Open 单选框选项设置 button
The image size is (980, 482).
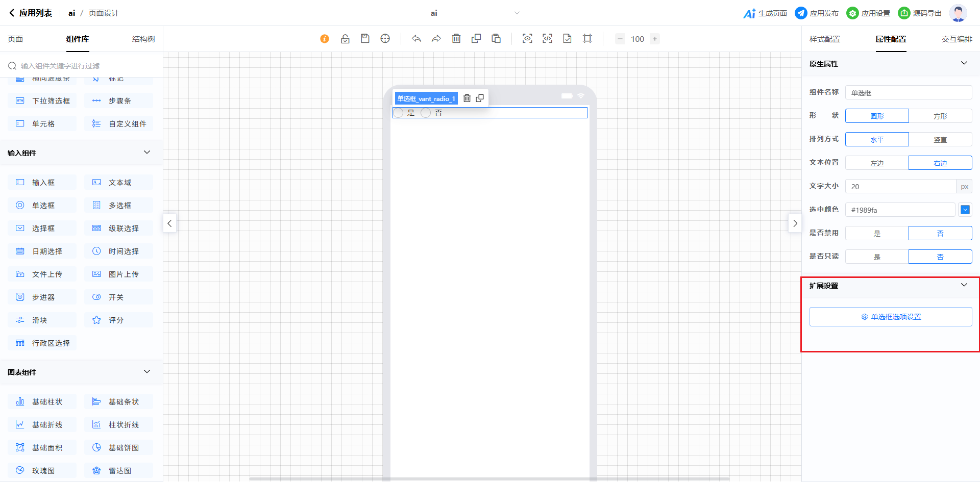pyautogui.click(x=891, y=317)
